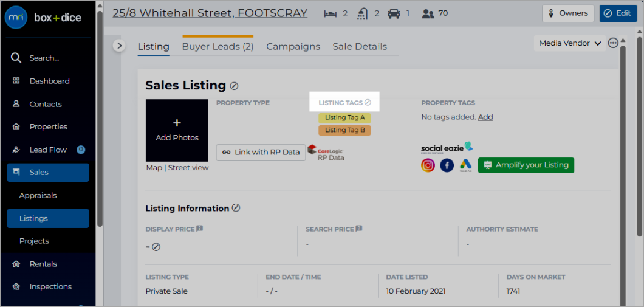Click Add Photos tile

(x=177, y=130)
